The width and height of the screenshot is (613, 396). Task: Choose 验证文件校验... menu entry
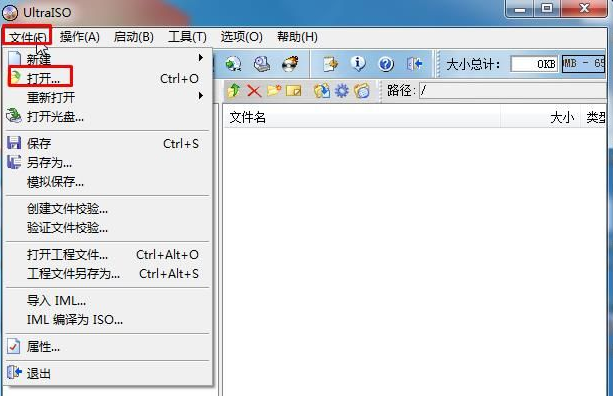point(108,228)
